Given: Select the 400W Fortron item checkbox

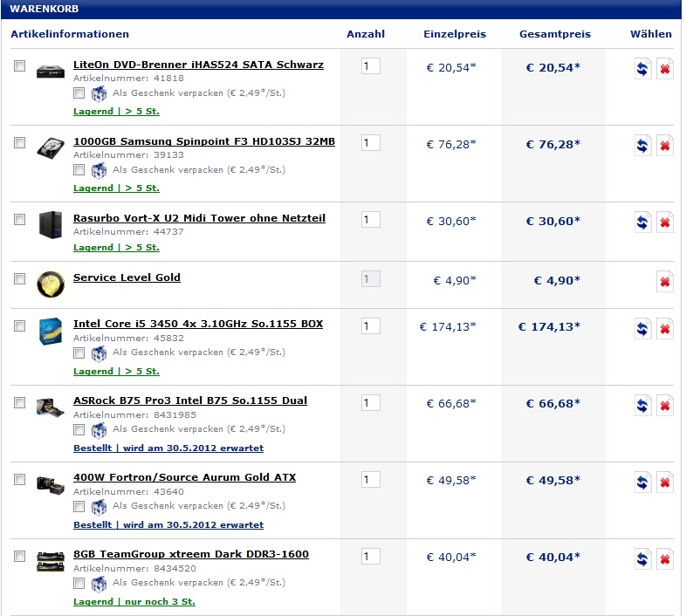Looking at the screenshot, I should (20, 480).
